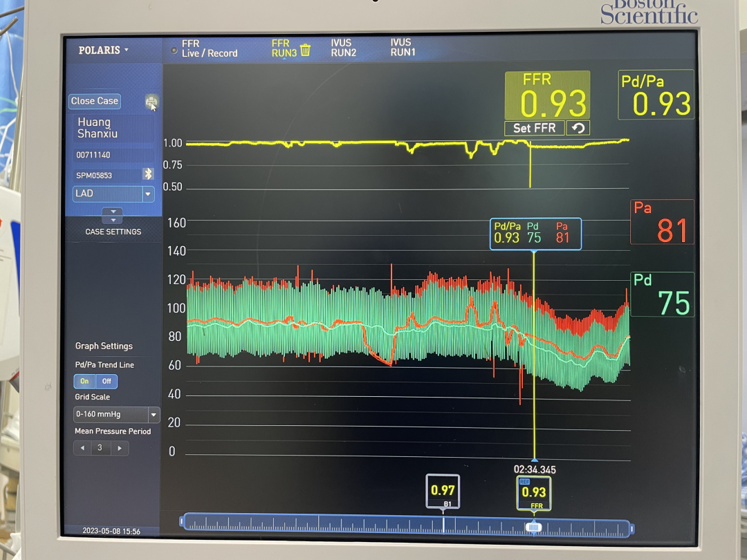This screenshot has width=747, height=560.
Task: Open the LAD vessel dropdown arrow
Action: click(x=148, y=194)
